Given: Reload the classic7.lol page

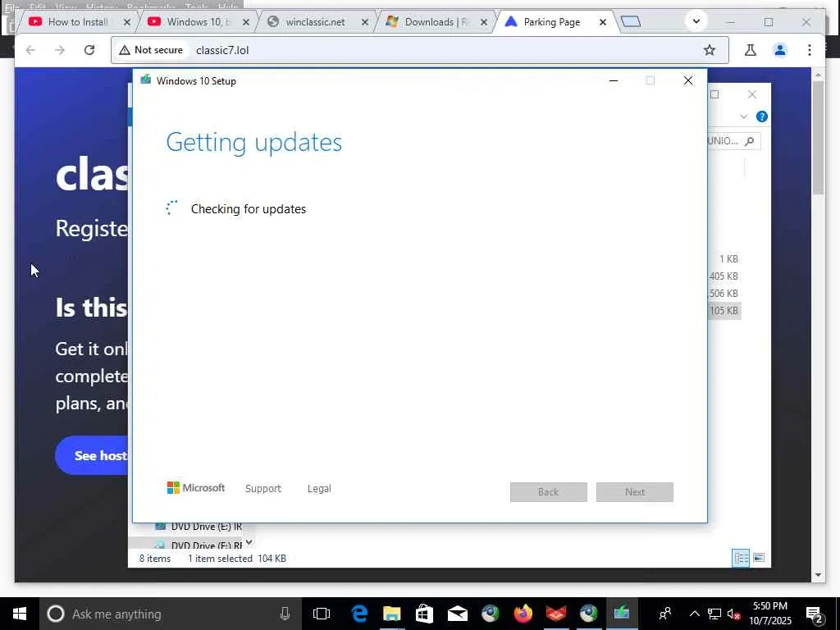Looking at the screenshot, I should coord(89,50).
